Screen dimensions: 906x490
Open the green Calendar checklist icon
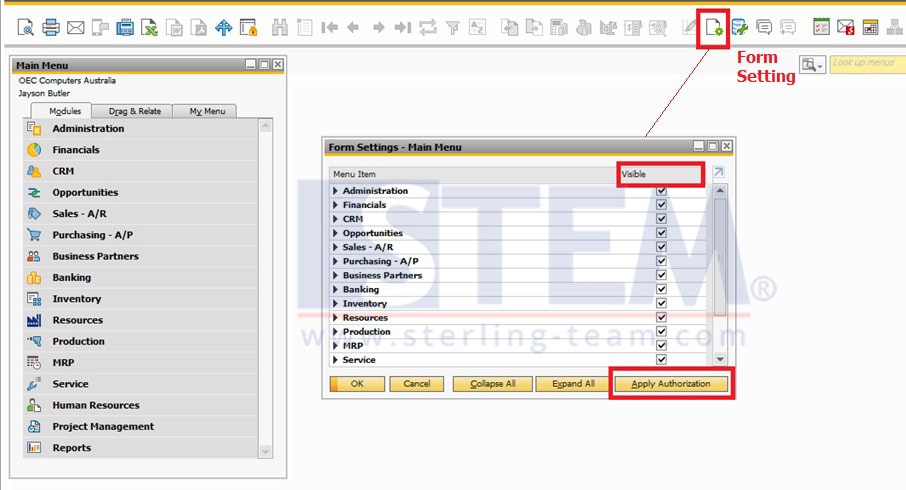[821, 27]
